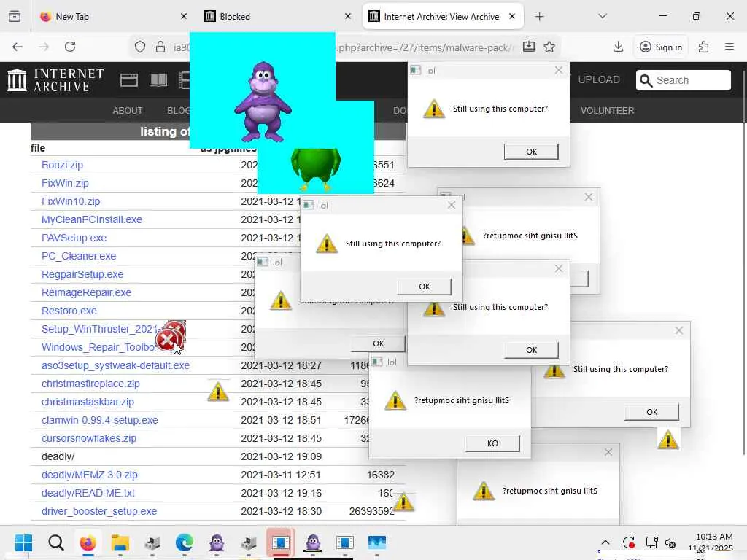
Task: Open the Windows Start menu
Action: click(x=24, y=542)
